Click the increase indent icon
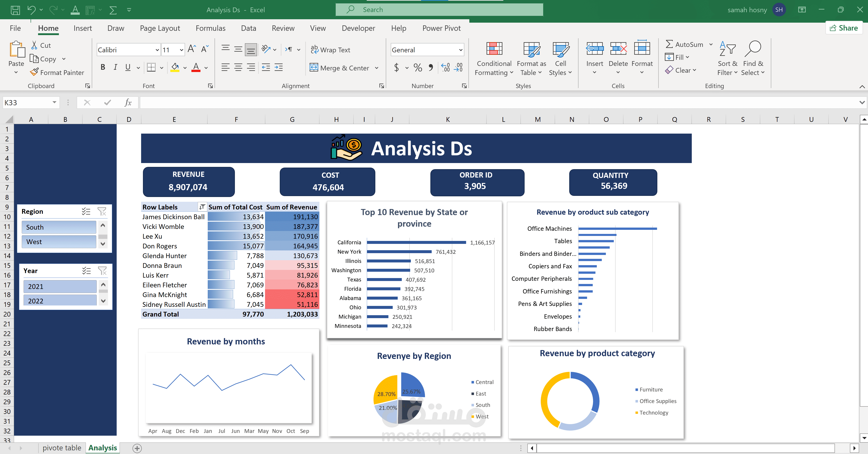 (x=279, y=67)
